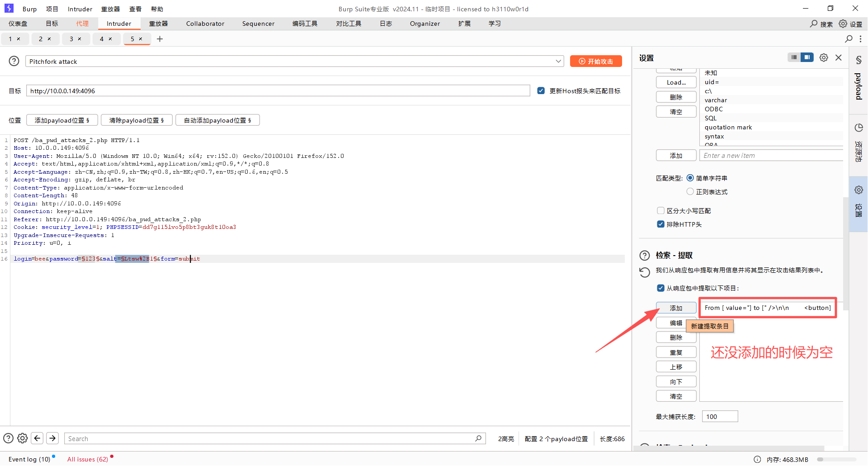Open the 帮助 menu
Viewport: 868px width, 466px height.
coord(157,9)
